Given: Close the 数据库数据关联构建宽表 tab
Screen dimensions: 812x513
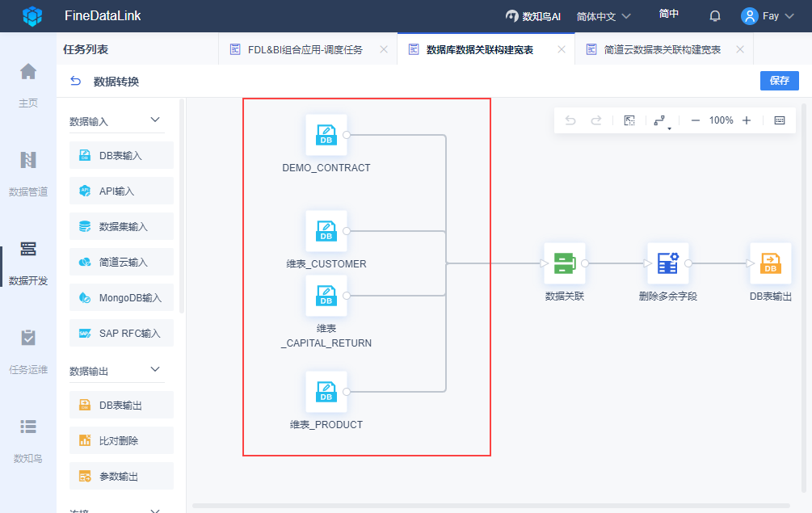Looking at the screenshot, I should click(x=562, y=49).
